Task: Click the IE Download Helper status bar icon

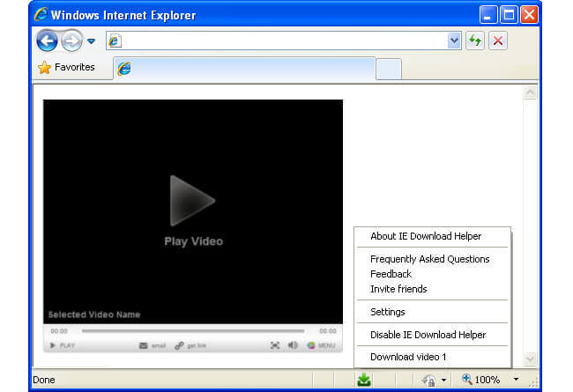Action: [x=363, y=380]
